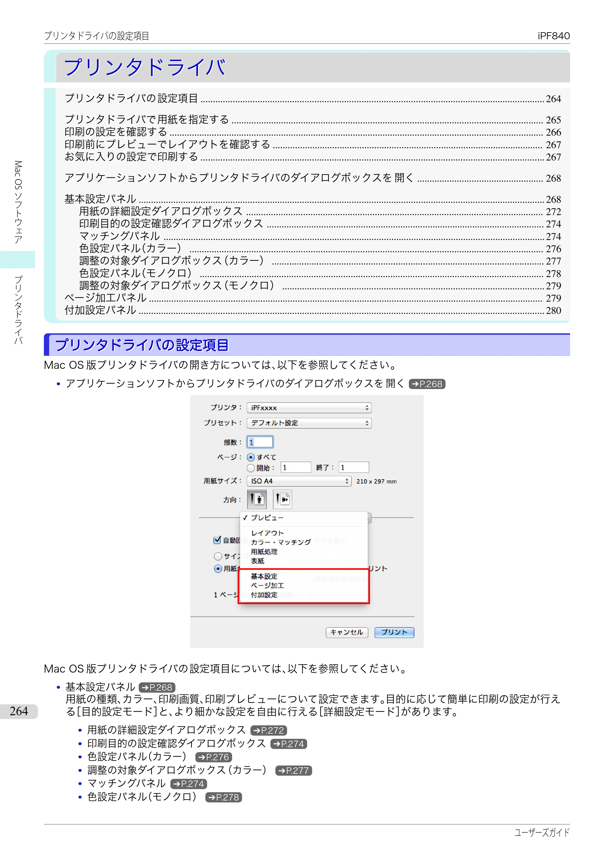Choose 用紙処理 in the popup menu
The width and height of the screenshot is (614, 868).
pyautogui.click(x=304, y=552)
